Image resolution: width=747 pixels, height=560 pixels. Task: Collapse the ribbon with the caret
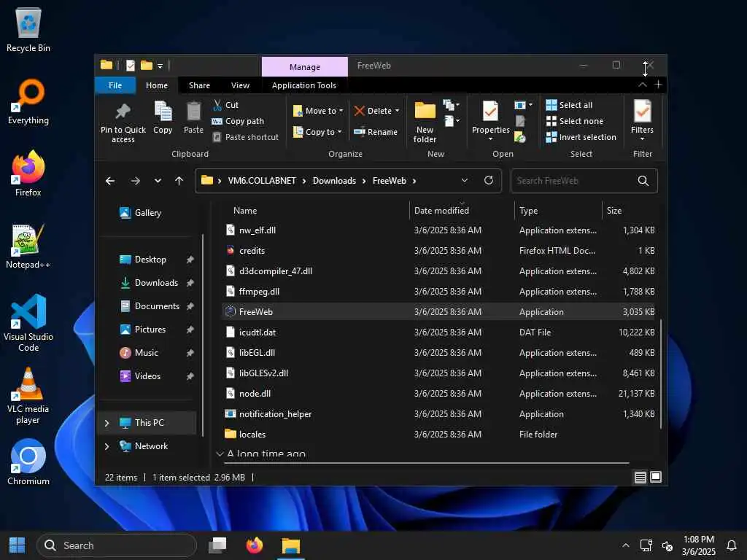coord(642,85)
